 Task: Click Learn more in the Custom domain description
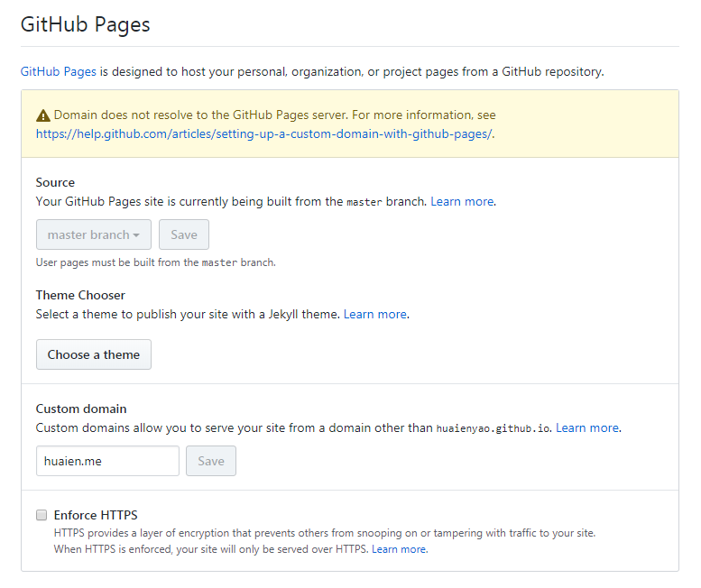[x=587, y=427]
